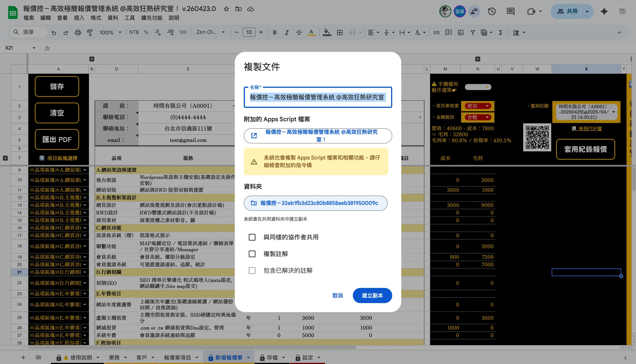
Task: Click the print icon
Action: [x=78, y=33]
